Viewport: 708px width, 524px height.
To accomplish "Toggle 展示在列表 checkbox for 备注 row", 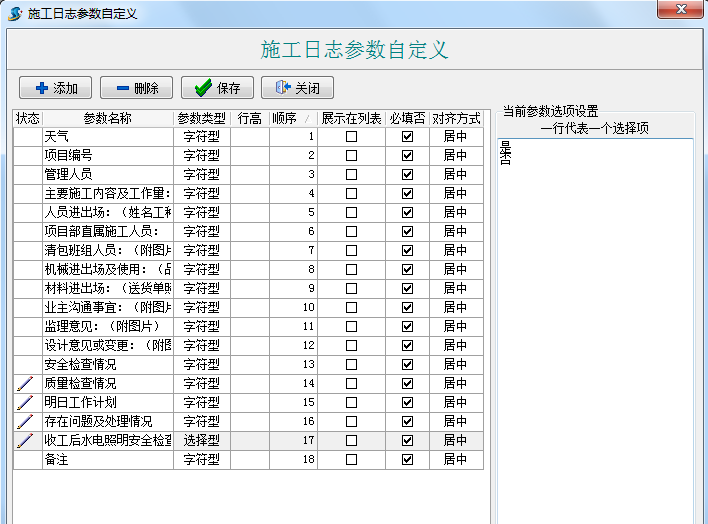I will tap(351, 459).
